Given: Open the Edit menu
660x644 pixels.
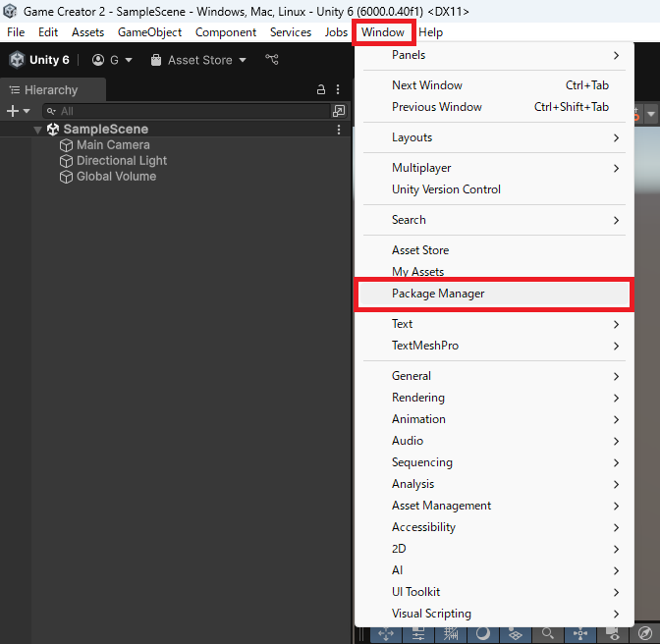Looking at the screenshot, I should tap(48, 32).
